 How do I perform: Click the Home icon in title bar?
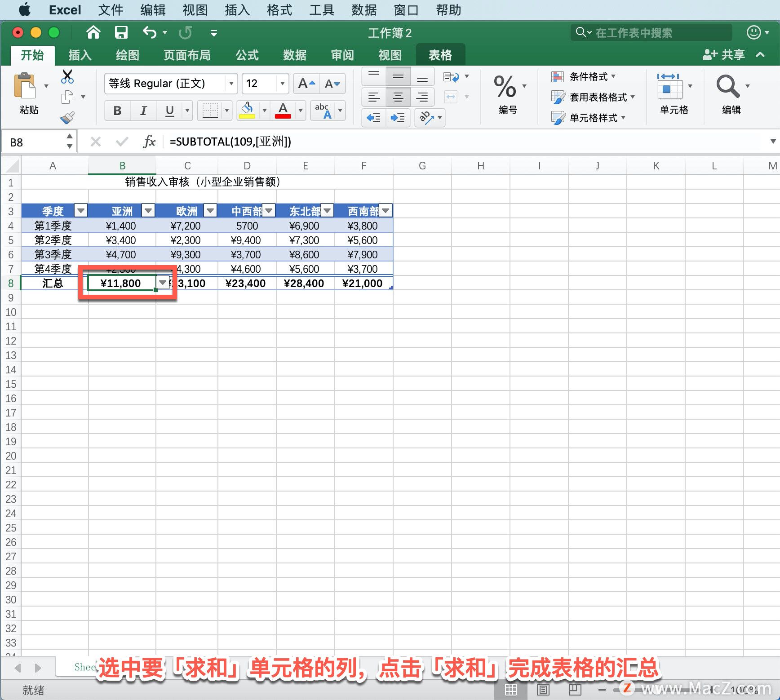[93, 32]
